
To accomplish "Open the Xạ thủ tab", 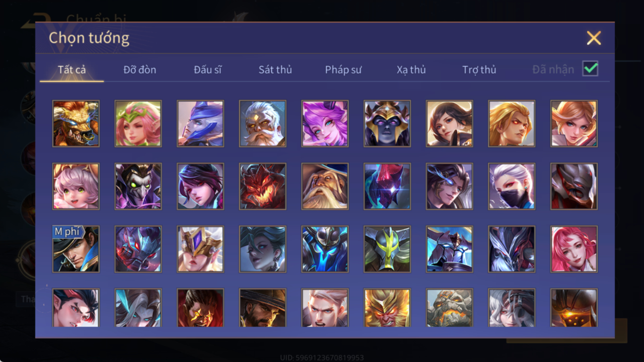I will click(x=411, y=70).
